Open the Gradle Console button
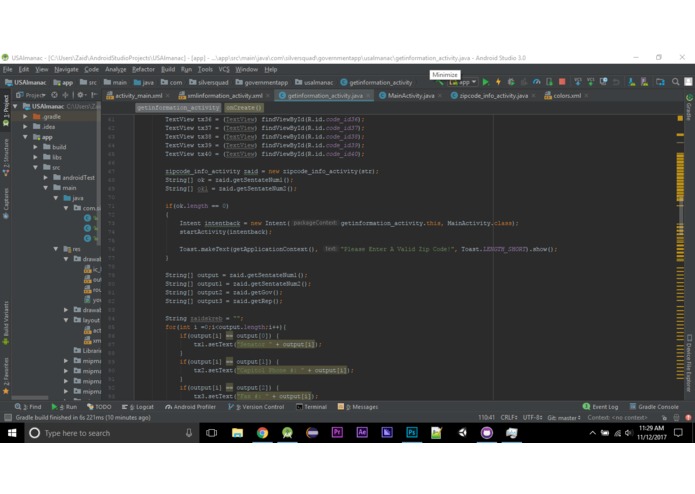Image resolution: width=695 pixels, height=494 pixels. coord(654,407)
